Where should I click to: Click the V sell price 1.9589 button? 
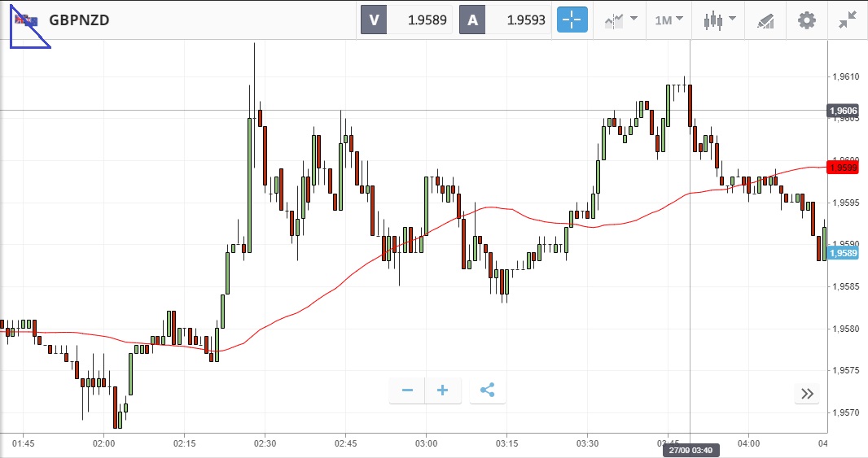pyautogui.click(x=407, y=20)
